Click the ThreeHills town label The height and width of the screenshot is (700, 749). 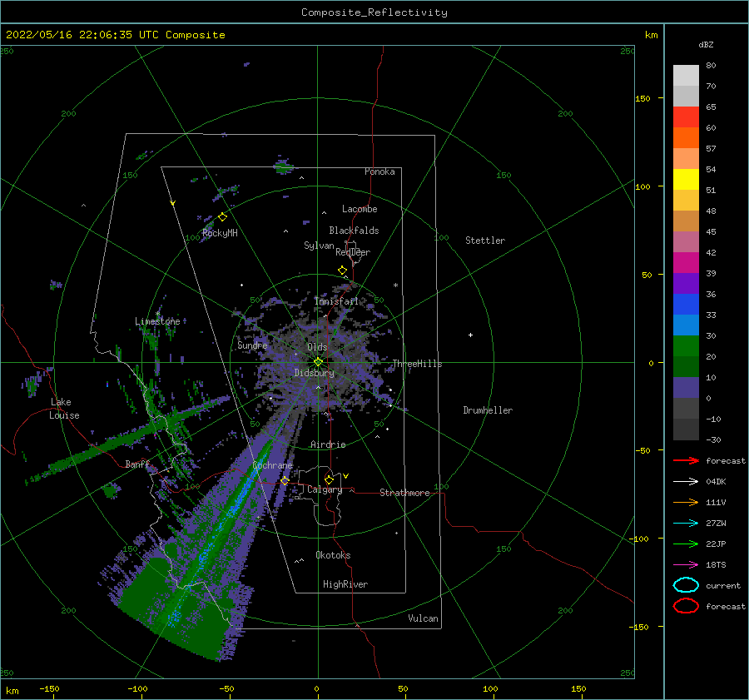417,364
